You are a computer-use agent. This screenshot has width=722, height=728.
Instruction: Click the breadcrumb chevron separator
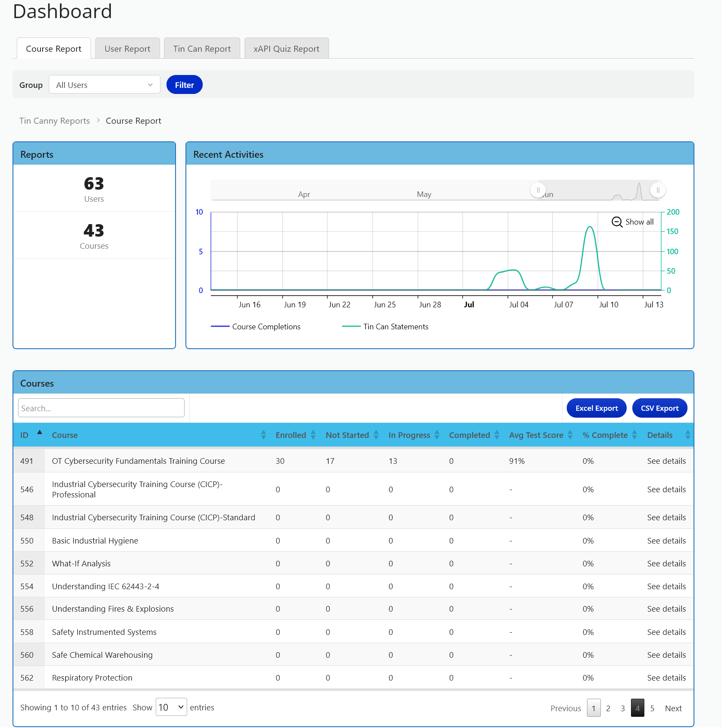pyautogui.click(x=98, y=120)
